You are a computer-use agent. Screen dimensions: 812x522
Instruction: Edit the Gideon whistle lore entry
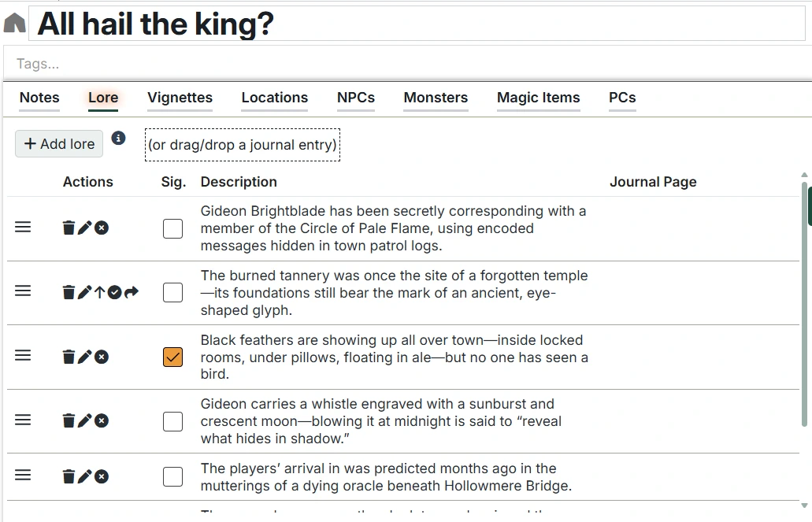(84, 421)
